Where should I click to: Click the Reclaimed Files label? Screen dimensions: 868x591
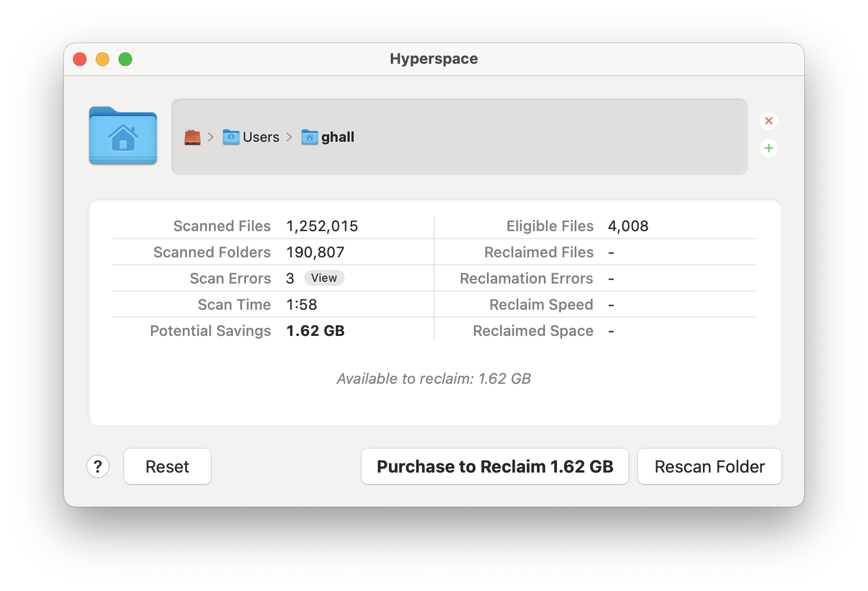[x=539, y=252]
